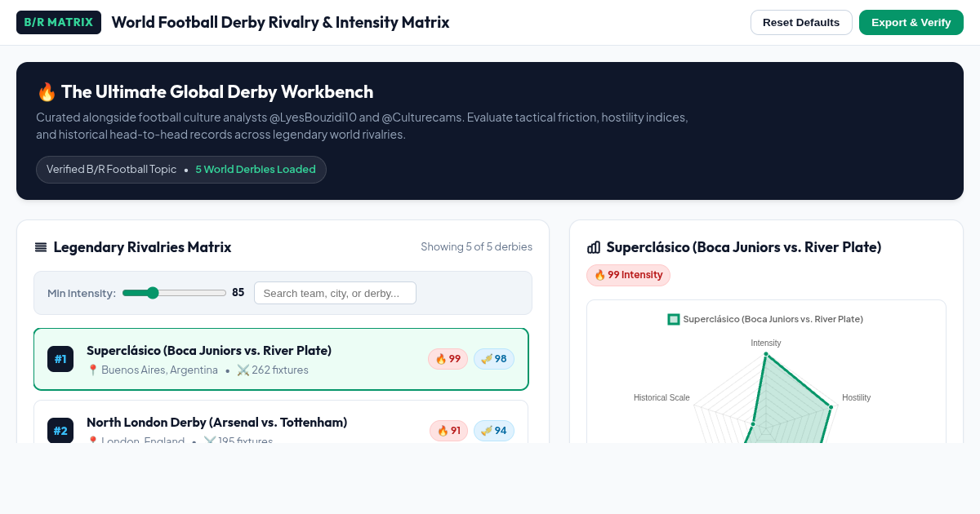Click the crossed swords icon beside 262 fixtures

click(x=243, y=370)
